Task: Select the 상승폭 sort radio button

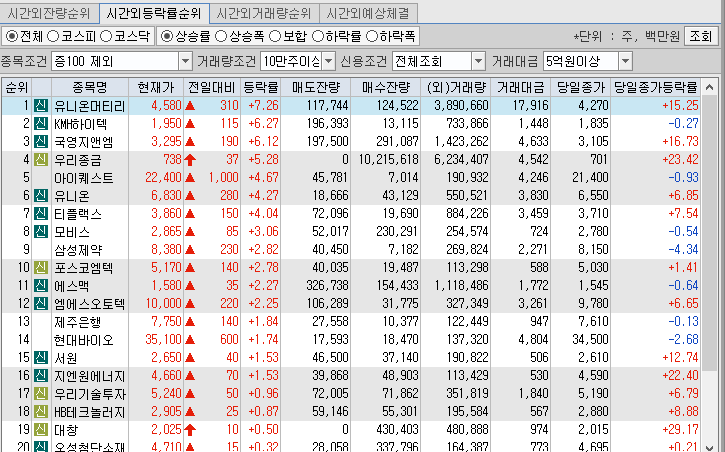Action: pyautogui.click(x=221, y=36)
